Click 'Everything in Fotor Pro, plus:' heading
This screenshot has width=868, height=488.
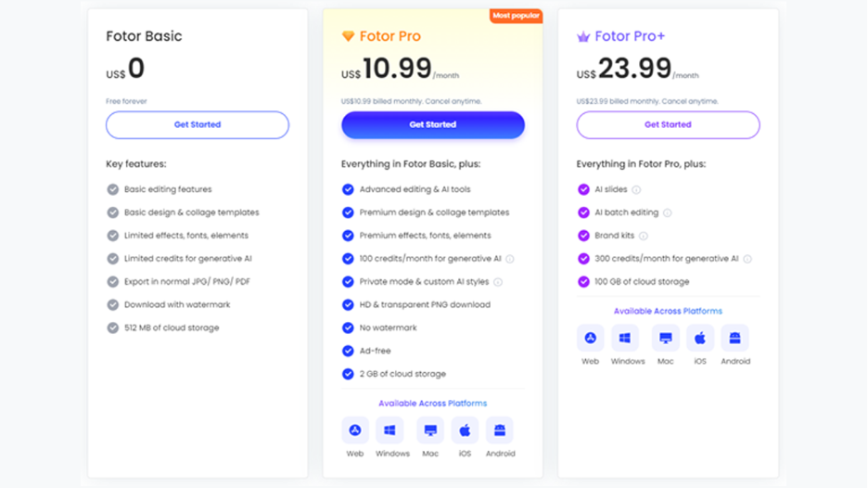pos(641,164)
